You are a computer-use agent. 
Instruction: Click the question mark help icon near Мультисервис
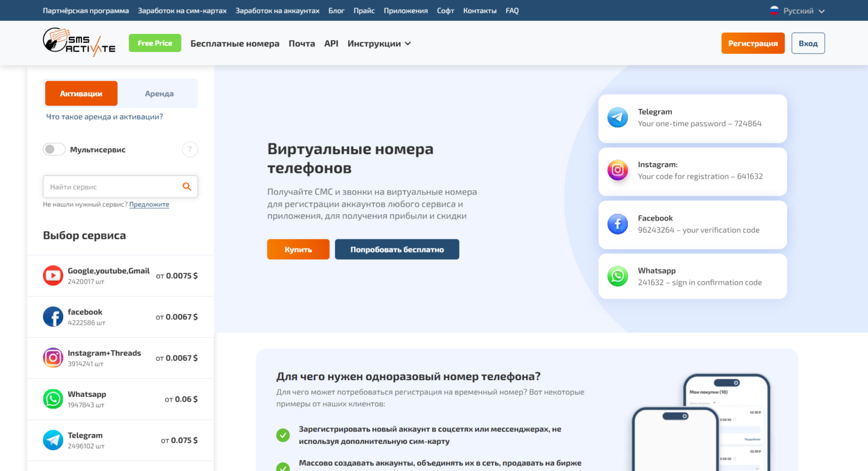[190, 149]
